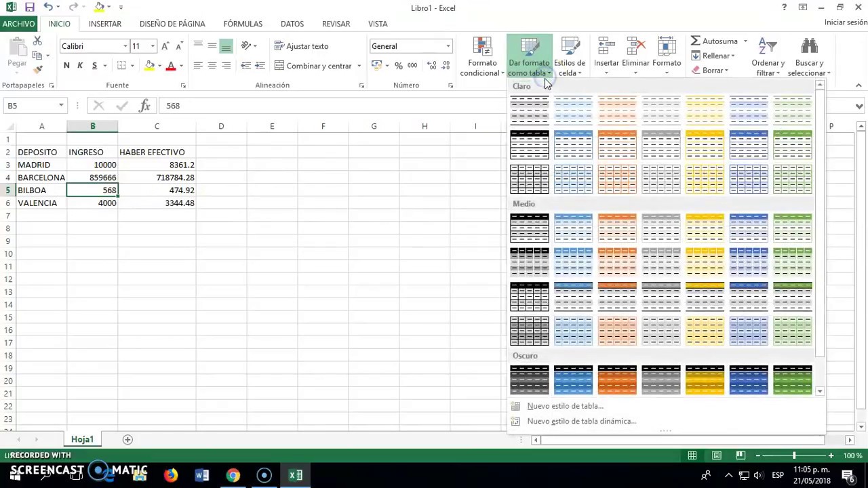Expand the Fuente group dialog launcher
This screenshot has height=488, width=868.
click(183, 85)
